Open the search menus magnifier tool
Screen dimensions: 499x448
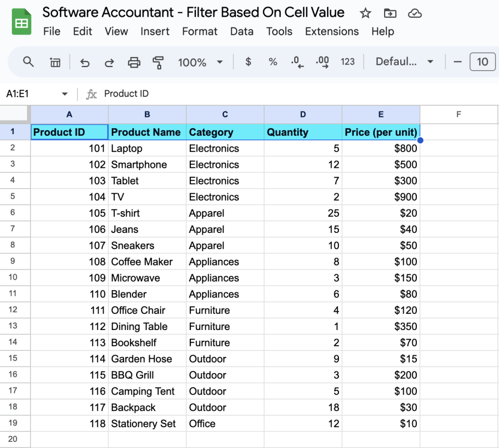tap(28, 62)
